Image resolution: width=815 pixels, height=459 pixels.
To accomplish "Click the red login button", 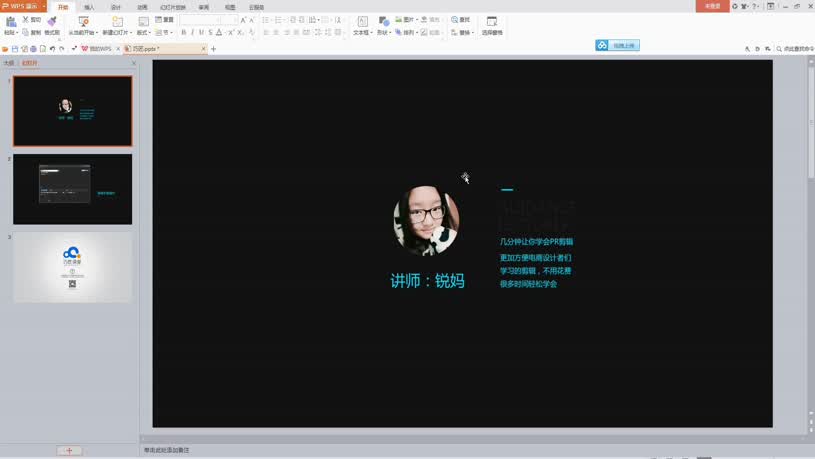I will pos(712,6).
